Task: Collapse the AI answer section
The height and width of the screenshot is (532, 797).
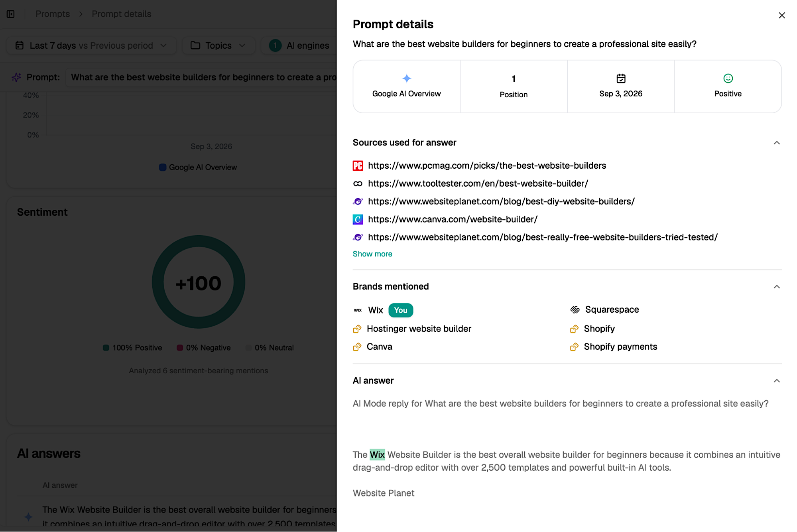Action: coord(776,380)
